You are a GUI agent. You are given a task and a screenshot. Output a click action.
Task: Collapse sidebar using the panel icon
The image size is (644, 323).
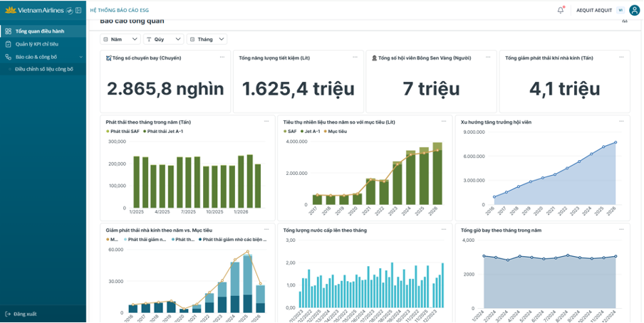[78, 10]
